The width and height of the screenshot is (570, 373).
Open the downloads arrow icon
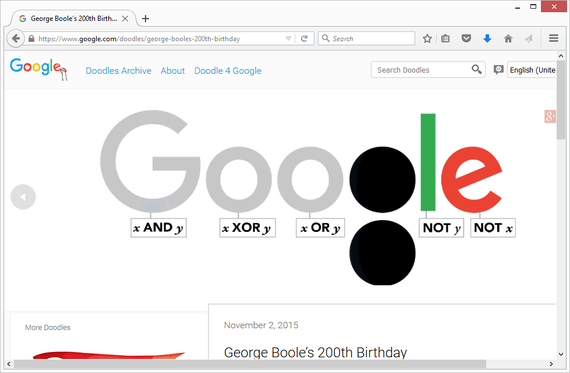coord(487,39)
